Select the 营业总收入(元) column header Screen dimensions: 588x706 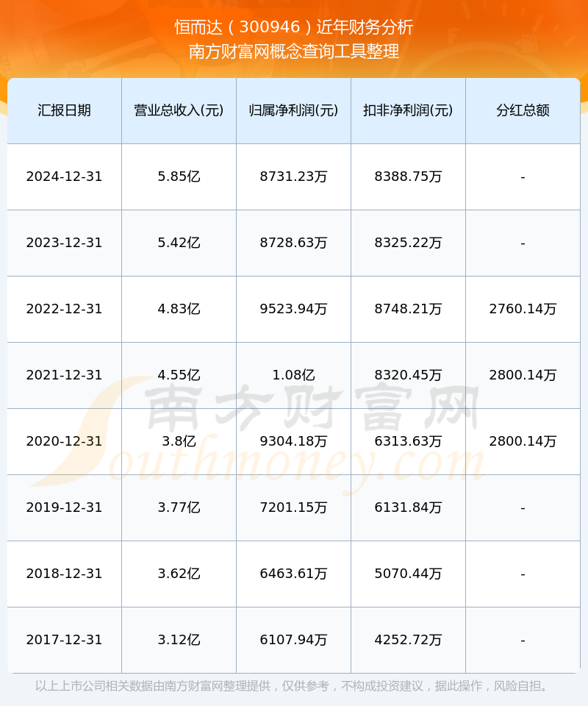[179, 110]
